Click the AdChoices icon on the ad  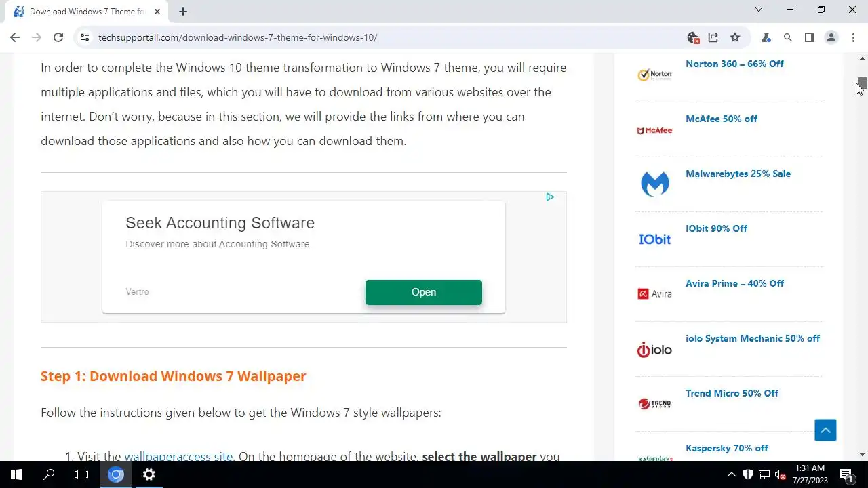coord(550,197)
